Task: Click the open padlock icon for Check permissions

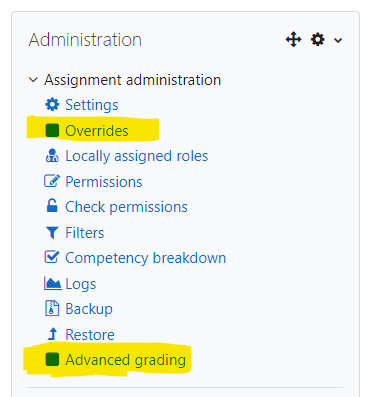Action: 52,206
